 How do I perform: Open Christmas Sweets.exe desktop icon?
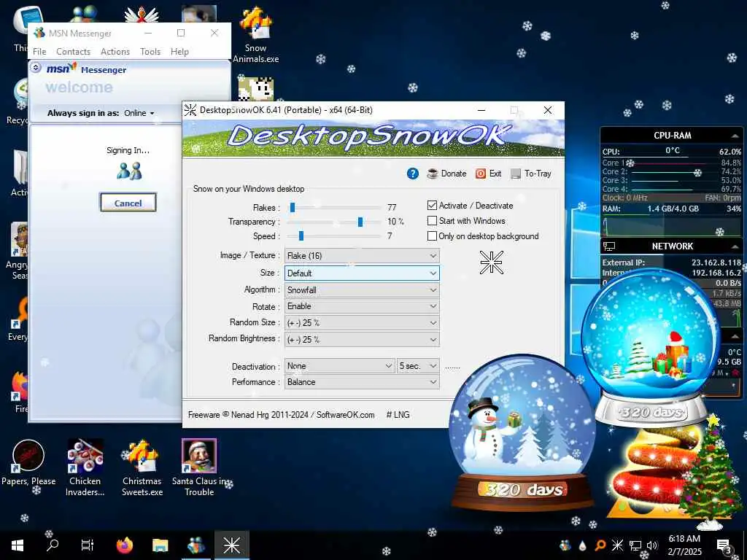pyautogui.click(x=142, y=467)
